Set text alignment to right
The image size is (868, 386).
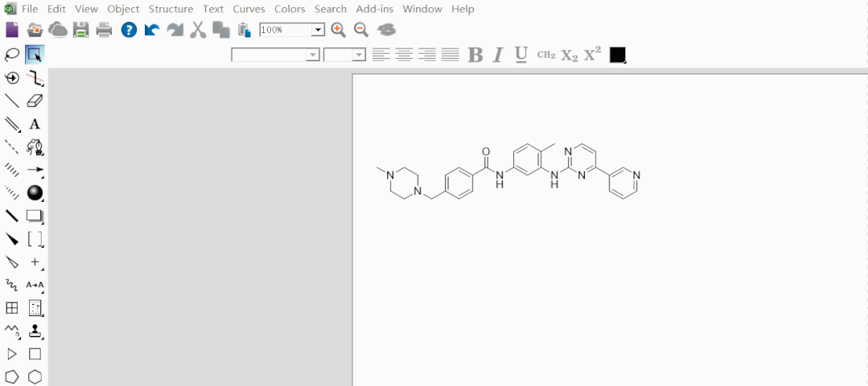click(427, 55)
